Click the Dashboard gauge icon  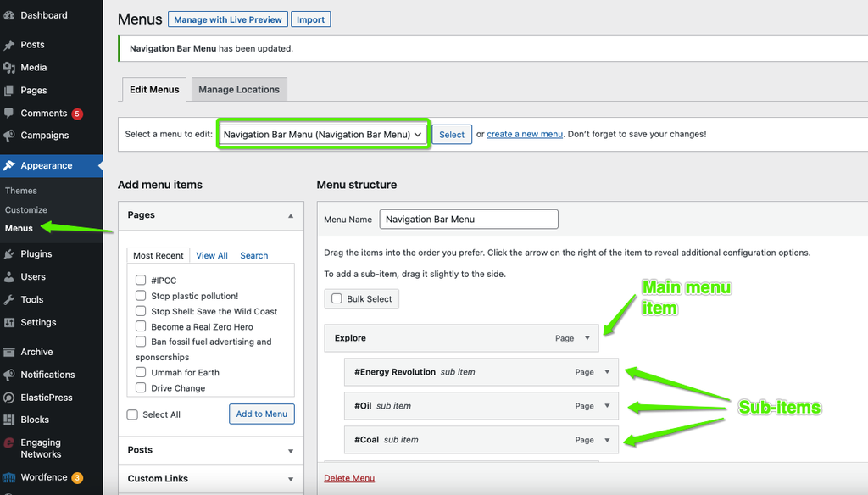(x=8, y=15)
